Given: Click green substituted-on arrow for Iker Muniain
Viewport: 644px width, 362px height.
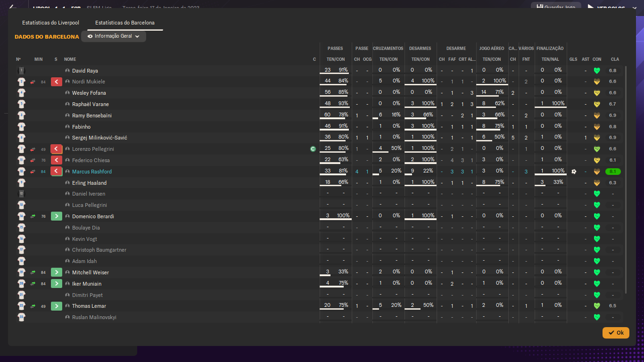Looking at the screenshot, I should pyautogui.click(x=57, y=284).
